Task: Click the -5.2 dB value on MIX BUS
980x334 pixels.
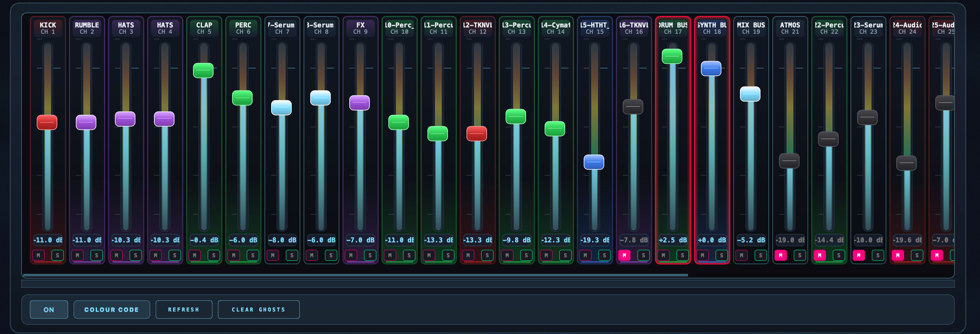Action: click(751, 240)
